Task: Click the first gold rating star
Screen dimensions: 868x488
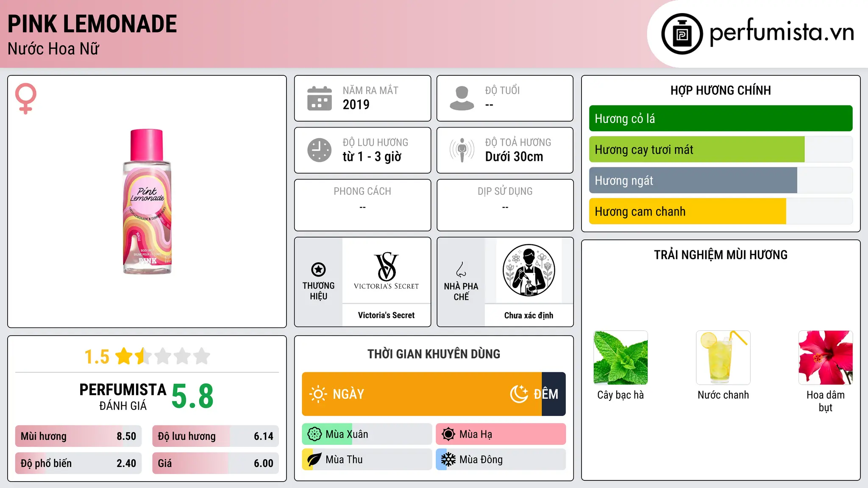Action: (124, 356)
